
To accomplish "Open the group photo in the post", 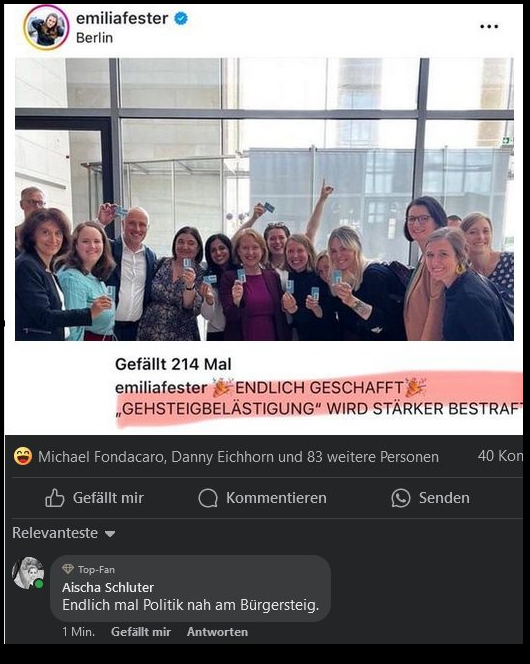I will (x=265, y=199).
